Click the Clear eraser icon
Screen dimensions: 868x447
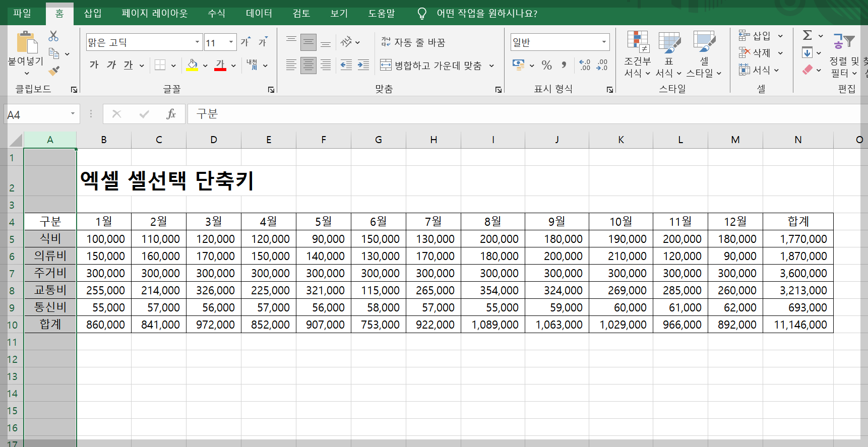click(x=808, y=70)
